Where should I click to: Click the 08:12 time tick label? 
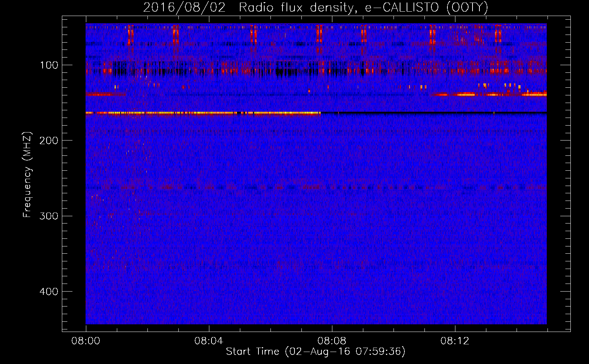click(x=455, y=341)
